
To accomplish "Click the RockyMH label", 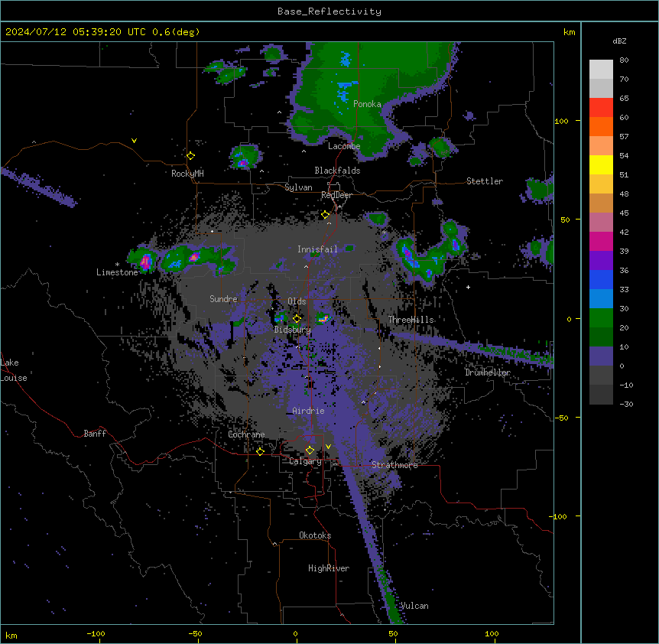I will [x=187, y=174].
